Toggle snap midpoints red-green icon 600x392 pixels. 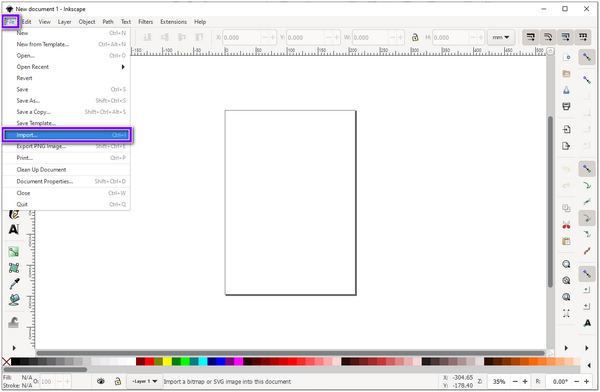tap(587, 251)
